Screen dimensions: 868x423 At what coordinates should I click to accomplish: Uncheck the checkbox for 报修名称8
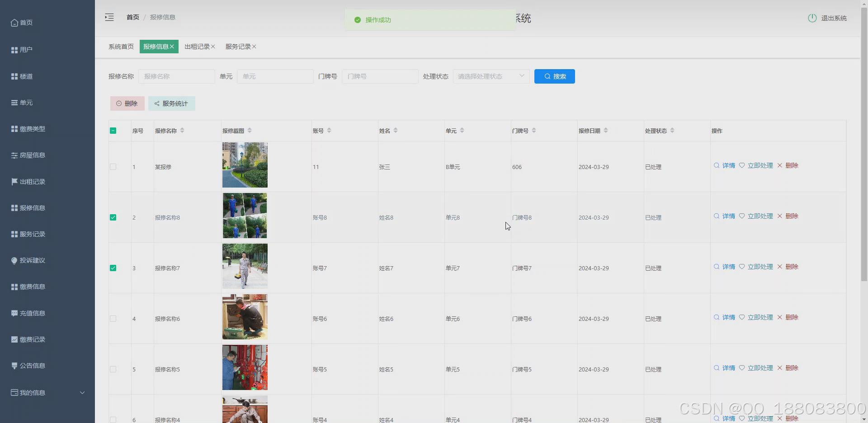pyautogui.click(x=113, y=217)
